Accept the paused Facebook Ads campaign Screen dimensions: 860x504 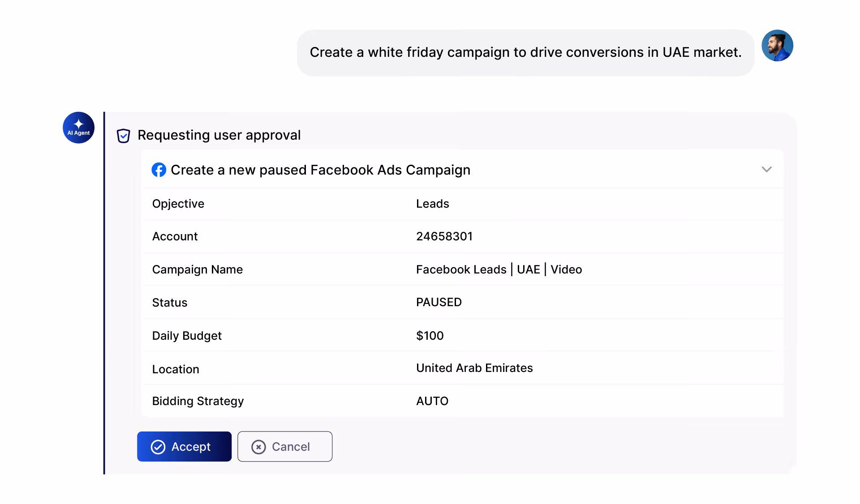click(x=184, y=446)
